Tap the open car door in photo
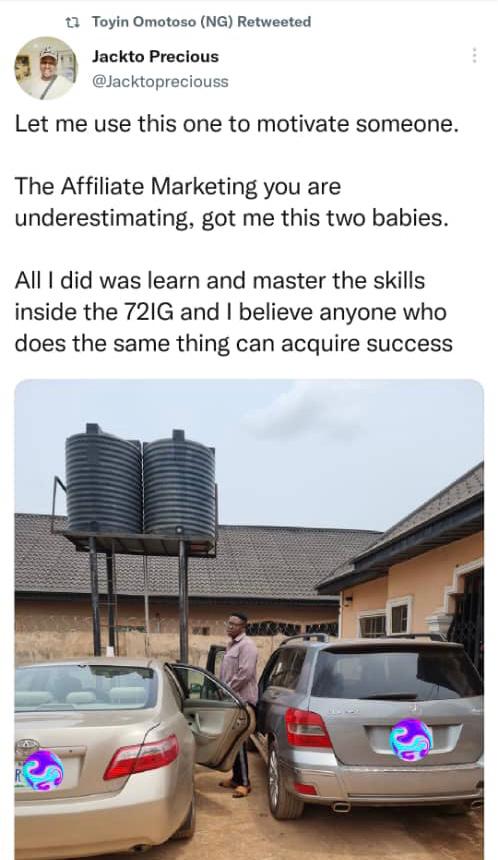Image resolution: width=498 pixels, height=860 pixels. 210,715
